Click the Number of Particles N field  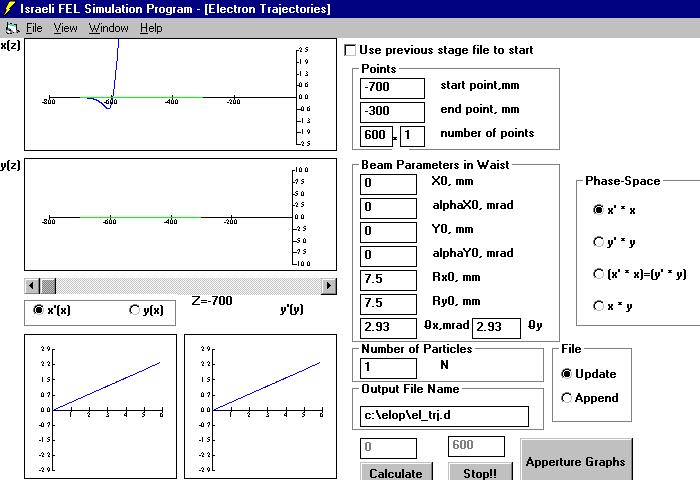point(388,368)
